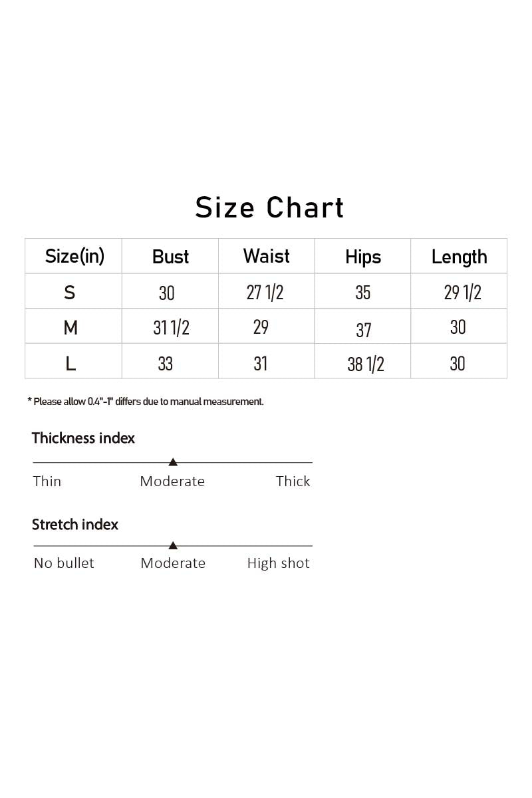Click the 27 1/2 waist value
Screen dimensions: 532x798
(265, 292)
